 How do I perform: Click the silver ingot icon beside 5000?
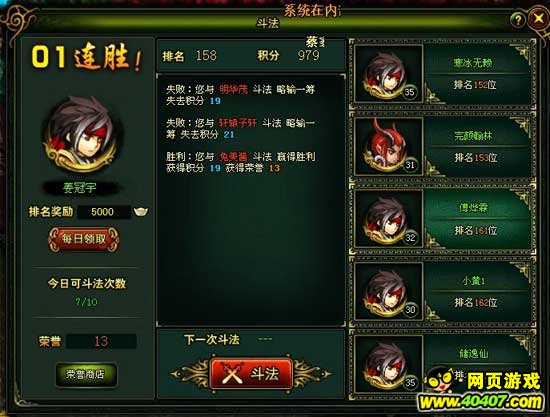click(x=141, y=211)
